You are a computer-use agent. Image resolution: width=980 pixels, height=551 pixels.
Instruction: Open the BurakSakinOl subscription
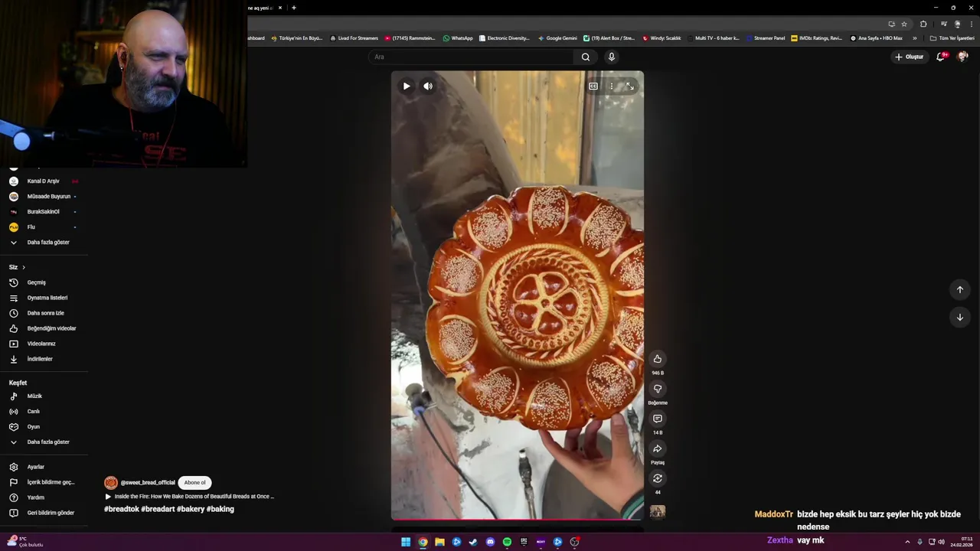pyautogui.click(x=44, y=212)
